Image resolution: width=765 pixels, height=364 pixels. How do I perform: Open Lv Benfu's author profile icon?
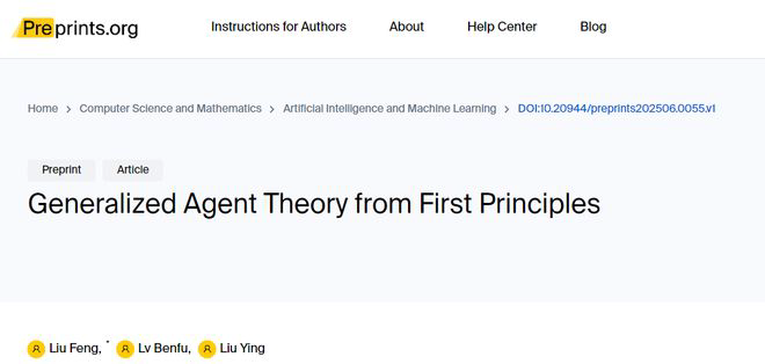[x=125, y=349]
